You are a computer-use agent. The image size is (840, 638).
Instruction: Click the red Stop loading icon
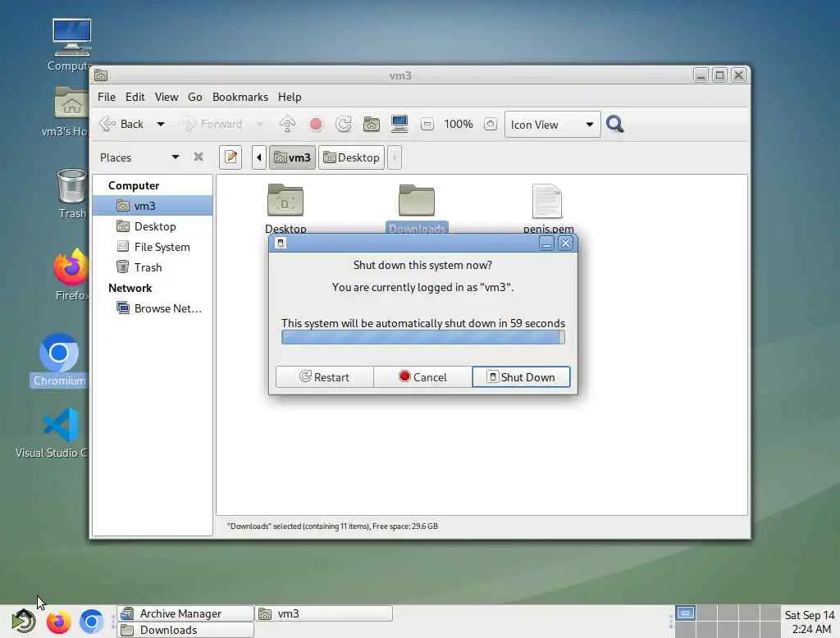coord(316,125)
